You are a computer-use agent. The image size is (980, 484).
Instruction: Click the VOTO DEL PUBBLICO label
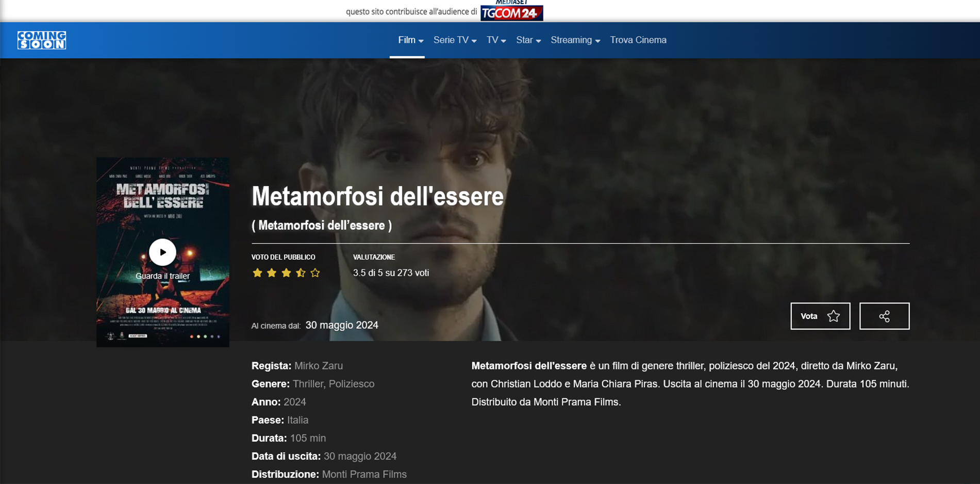284,257
